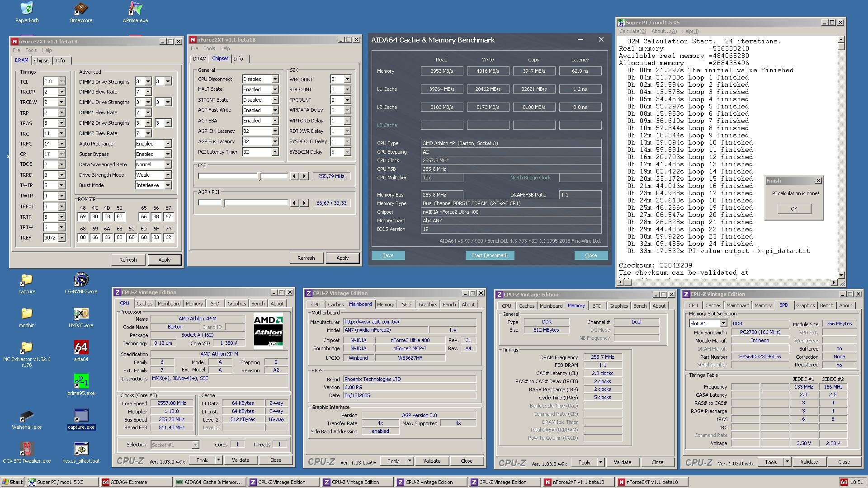The height and width of the screenshot is (488, 868).
Task: Switch to AIDA64 Extreme taskbar button
Action: click(x=136, y=482)
